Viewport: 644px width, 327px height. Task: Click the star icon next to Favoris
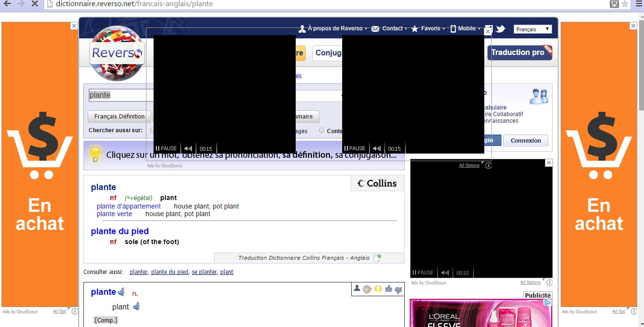[415, 29]
